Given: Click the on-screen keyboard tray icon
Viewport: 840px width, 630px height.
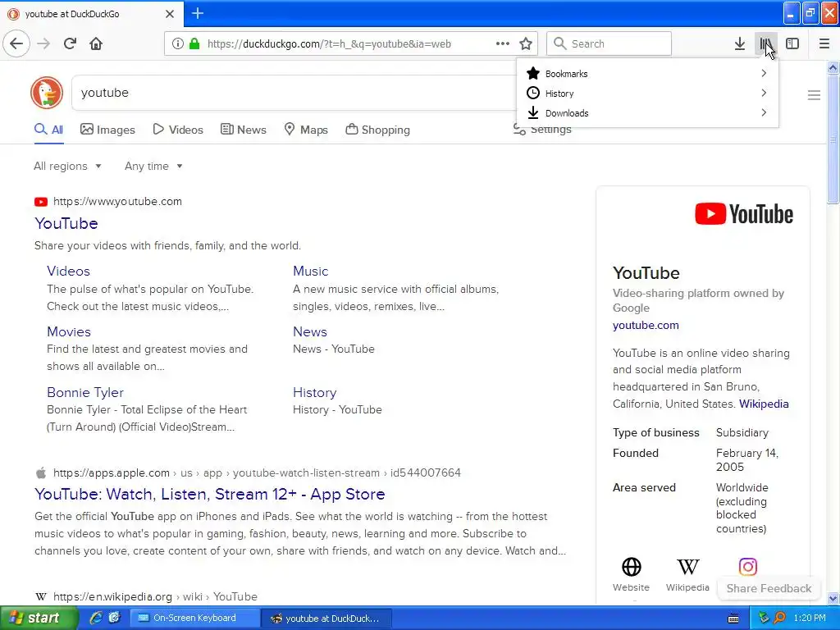Looking at the screenshot, I should [x=733, y=619].
